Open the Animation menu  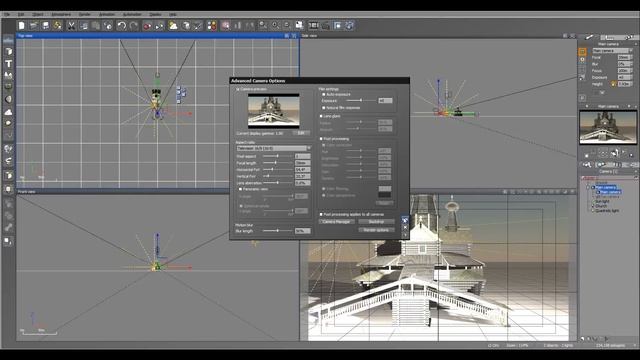[x=107, y=14]
